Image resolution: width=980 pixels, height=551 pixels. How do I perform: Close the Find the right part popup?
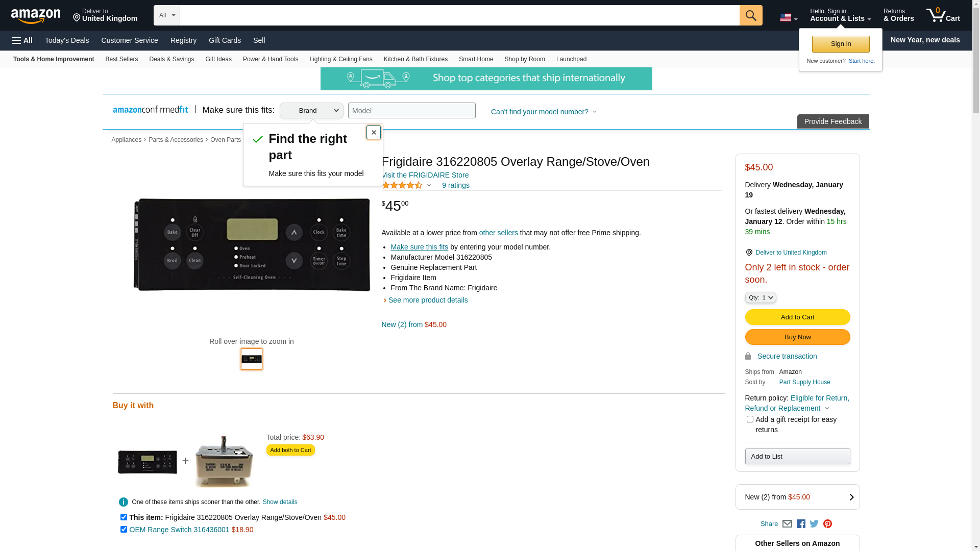pyautogui.click(x=374, y=133)
